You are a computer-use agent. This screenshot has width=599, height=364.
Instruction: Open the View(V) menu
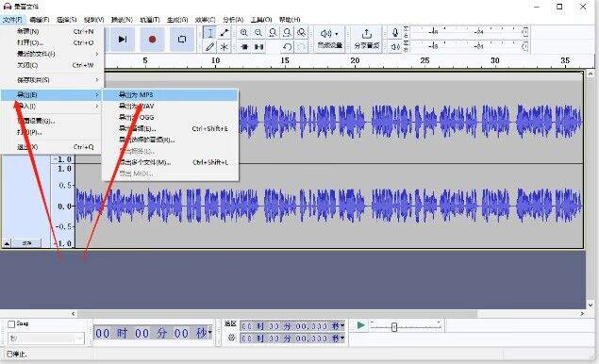pos(94,20)
